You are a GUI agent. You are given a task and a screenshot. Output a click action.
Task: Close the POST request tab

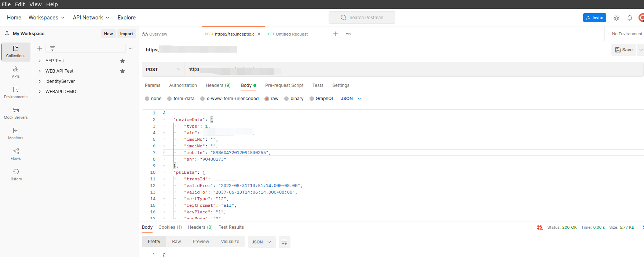[259, 34]
